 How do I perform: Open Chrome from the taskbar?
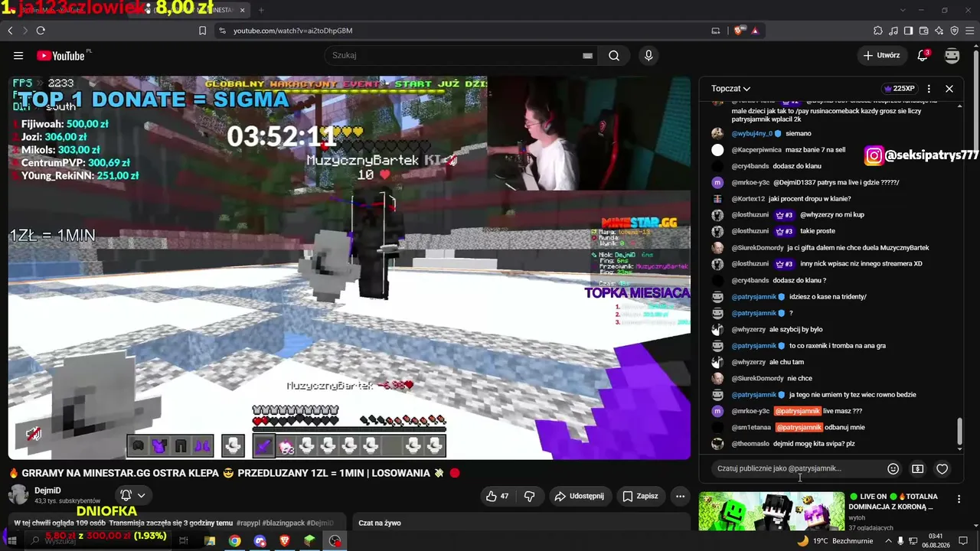[234, 541]
